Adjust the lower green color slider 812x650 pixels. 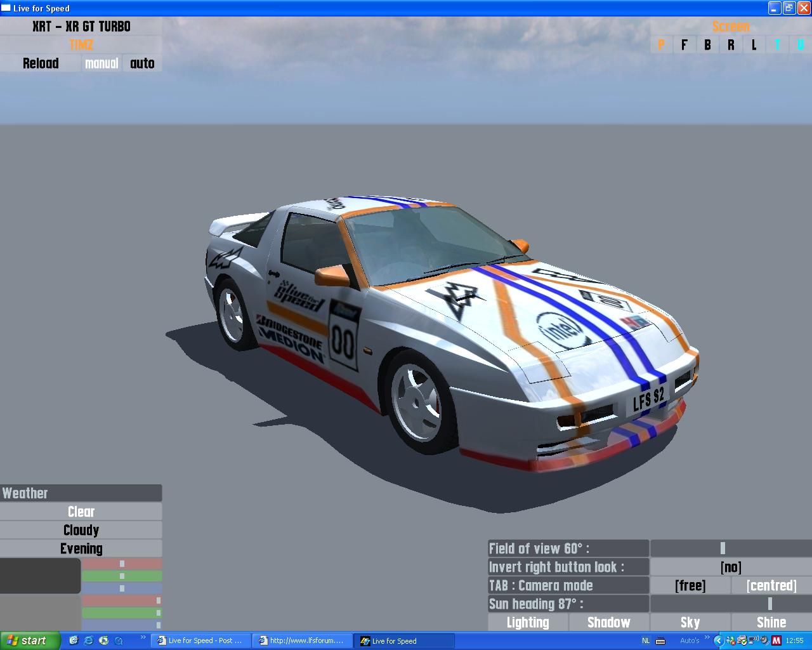[x=122, y=613]
